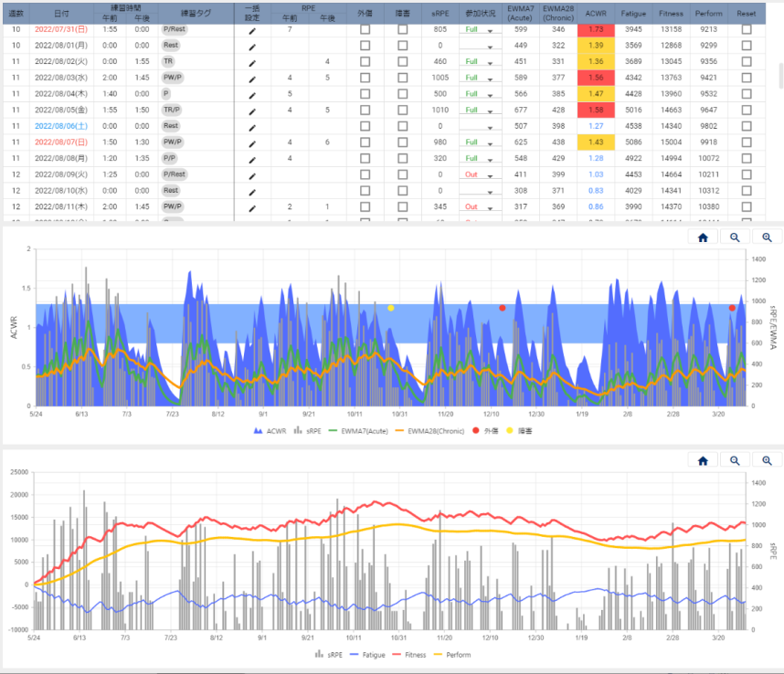Expand the Full status dropdown for 2022/07/31

click(481, 30)
